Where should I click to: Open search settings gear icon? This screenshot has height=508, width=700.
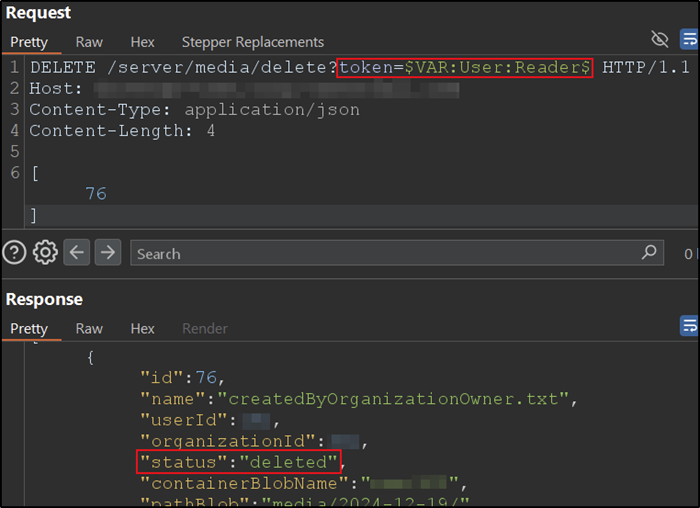(45, 253)
